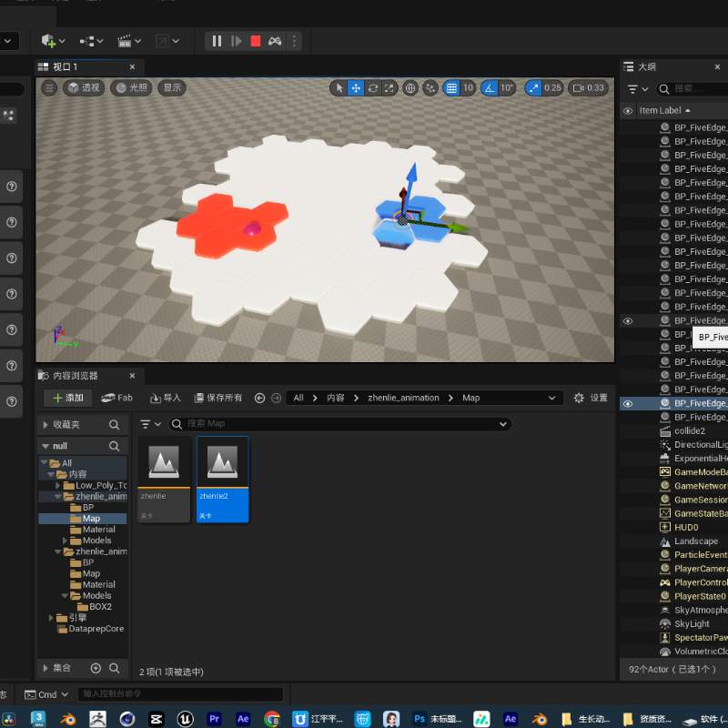Image resolution: width=728 pixels, height=728 pixels.
Task: Click the surface snapping icon
Action: pos(430,88)
